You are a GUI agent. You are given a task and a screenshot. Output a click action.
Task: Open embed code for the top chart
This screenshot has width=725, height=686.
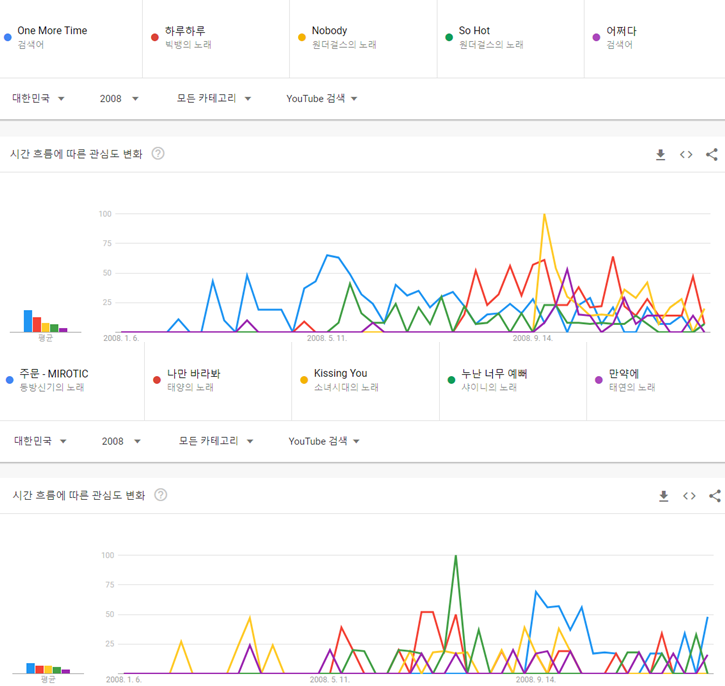(x=686, y=154)
